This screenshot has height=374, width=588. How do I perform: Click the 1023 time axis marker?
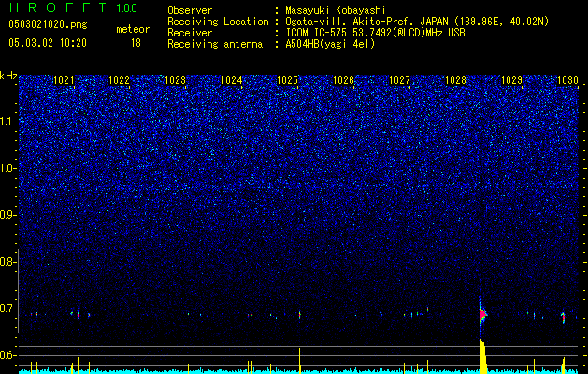[x=175, y=80]
